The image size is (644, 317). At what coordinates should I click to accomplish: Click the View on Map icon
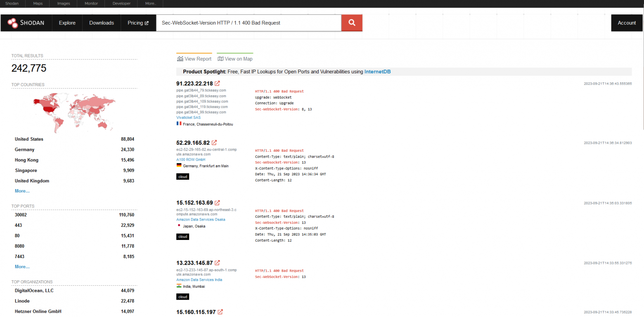click(x=220, y=59)
